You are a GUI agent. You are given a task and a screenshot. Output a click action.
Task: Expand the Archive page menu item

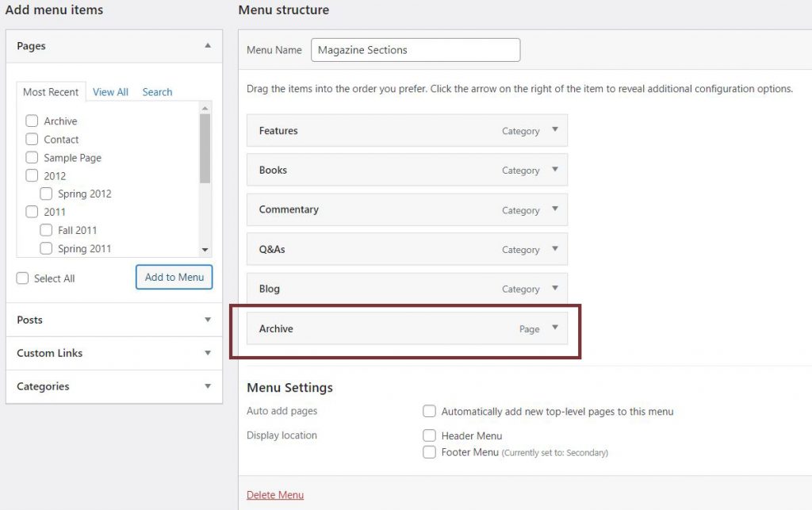click(555, 328)
